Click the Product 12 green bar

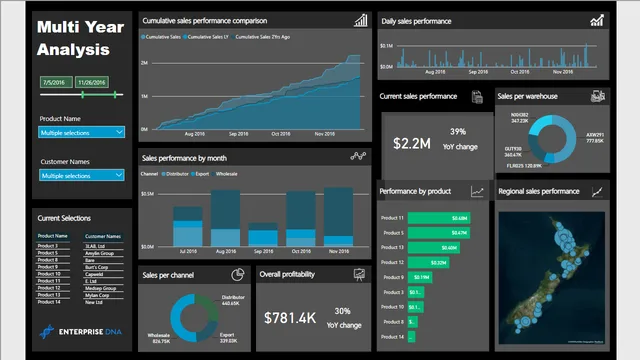point(428,262)
